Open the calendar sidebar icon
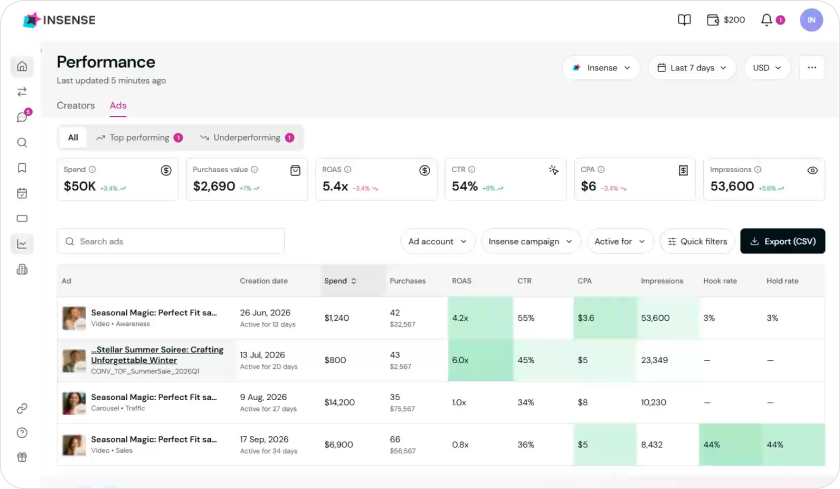Image resolution: width=840 pixels, height=489 pixels. 22,193
